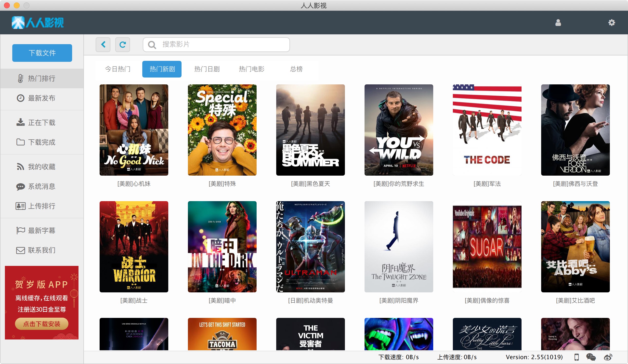
Task: Open 系统消息 in the sidebar
Action: (42, 187)
